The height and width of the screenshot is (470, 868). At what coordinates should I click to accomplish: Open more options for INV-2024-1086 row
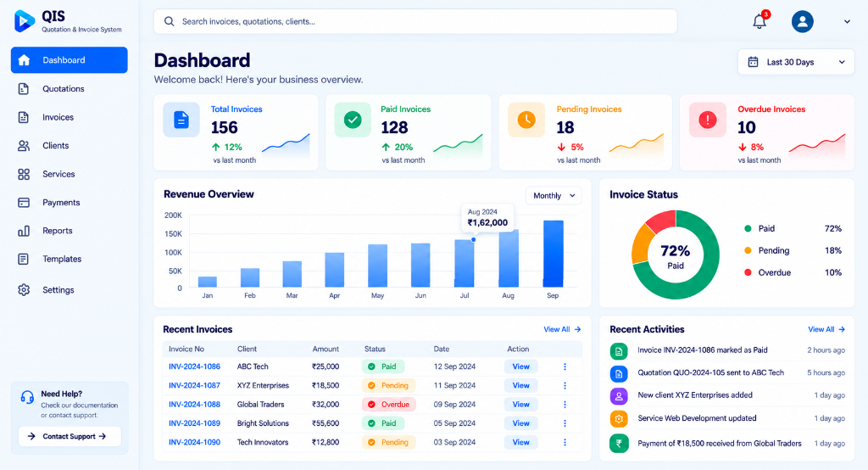pyautogui.click(x=565, y=366)
